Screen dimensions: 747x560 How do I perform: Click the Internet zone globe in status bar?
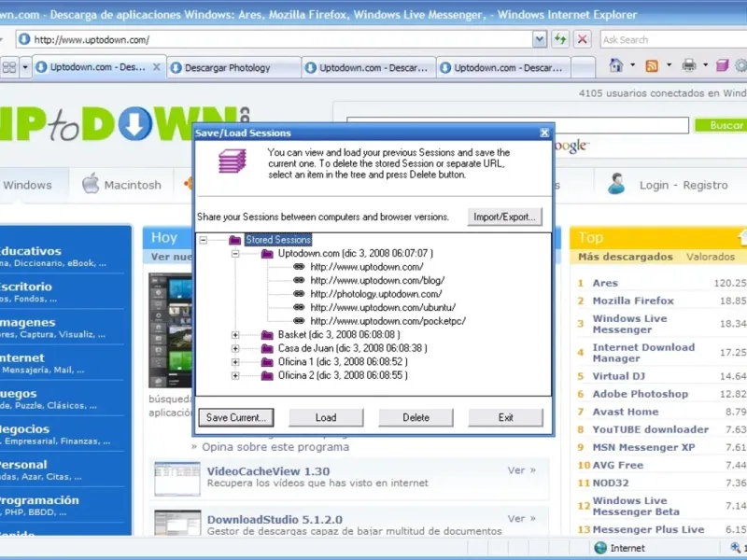click(x=600, y=548)
